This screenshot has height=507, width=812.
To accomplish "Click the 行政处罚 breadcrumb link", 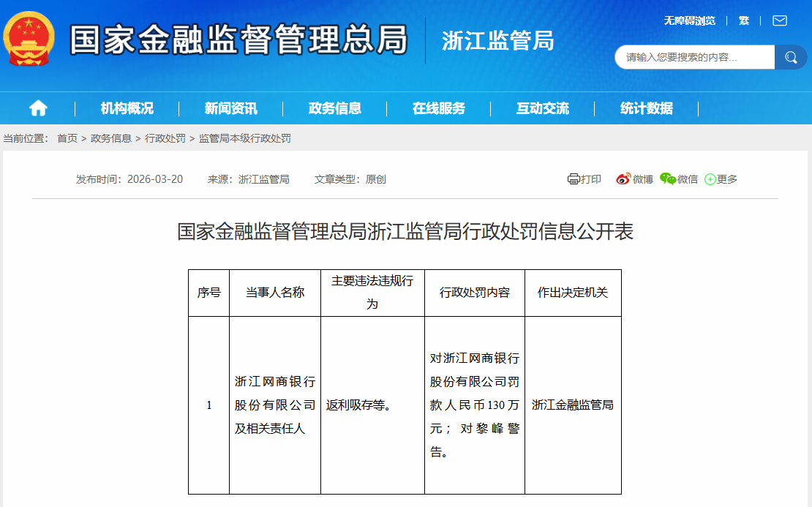I will pyautogui.click(x=165, y=138).
